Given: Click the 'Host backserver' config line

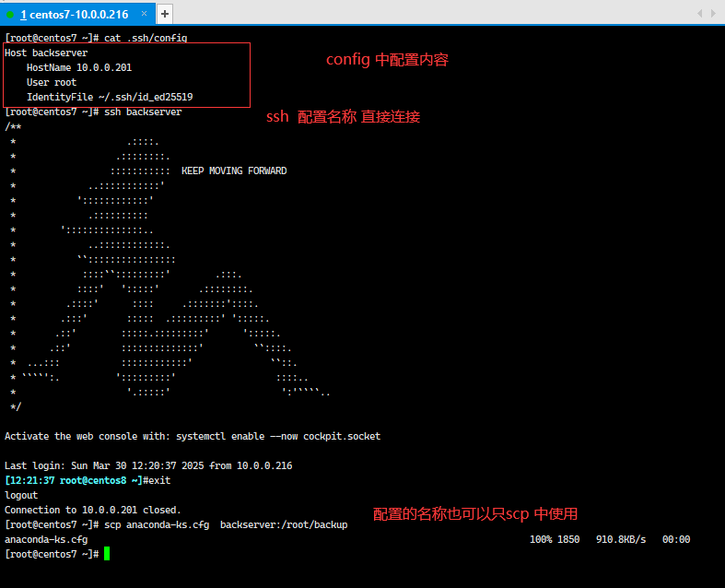Looking at the screenshot, I should click(46, 53).
